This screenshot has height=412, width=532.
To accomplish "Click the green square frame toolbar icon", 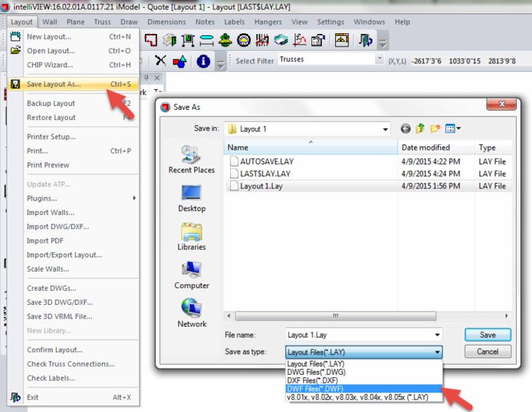I will [x=188, y=41].
